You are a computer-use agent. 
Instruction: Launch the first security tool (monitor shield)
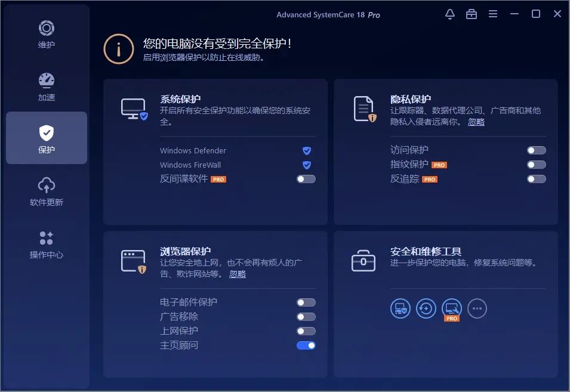pos(400,309)
